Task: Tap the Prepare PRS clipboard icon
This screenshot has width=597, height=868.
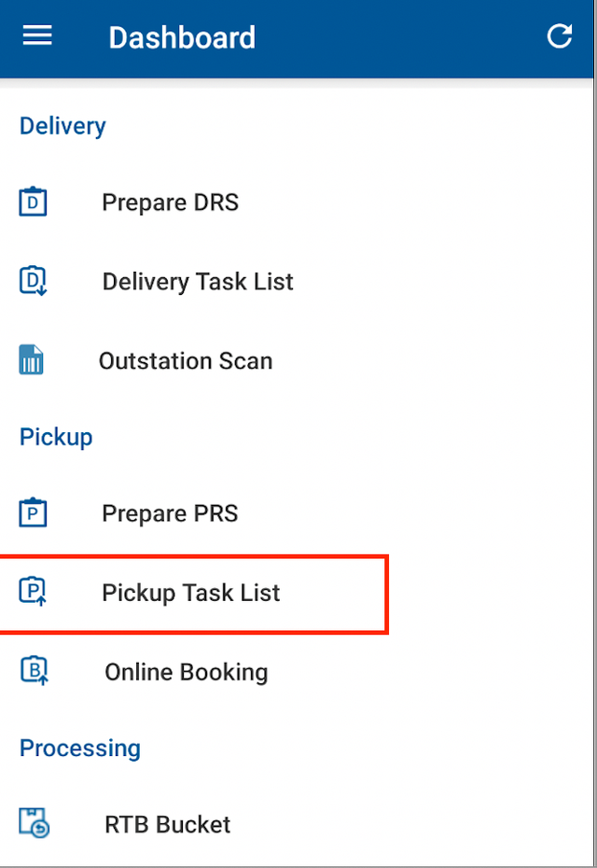Action: (x=34, y=513)
